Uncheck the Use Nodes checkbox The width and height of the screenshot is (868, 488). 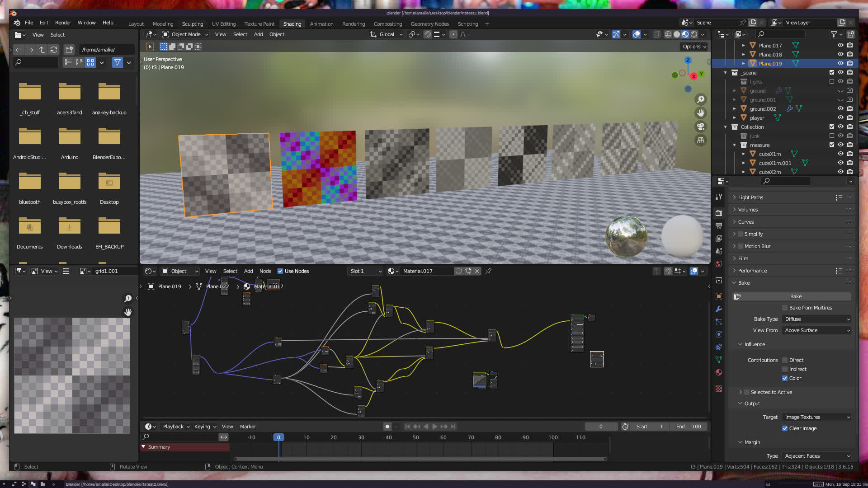[x=280, y=271]
